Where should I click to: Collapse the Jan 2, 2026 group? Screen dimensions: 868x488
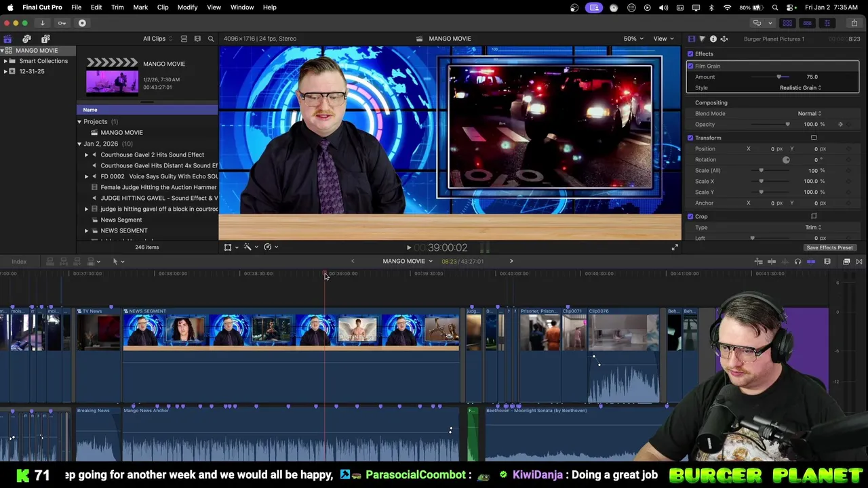click(79, 144)
